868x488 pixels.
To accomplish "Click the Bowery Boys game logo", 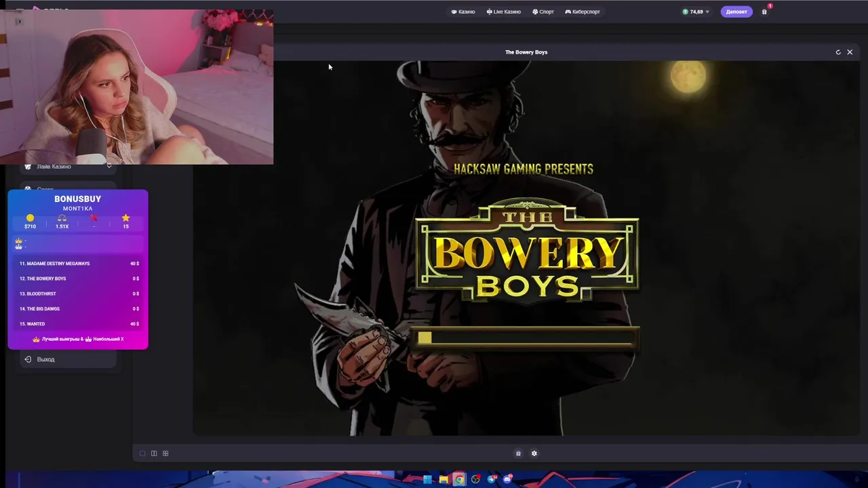I will [527, 251].
